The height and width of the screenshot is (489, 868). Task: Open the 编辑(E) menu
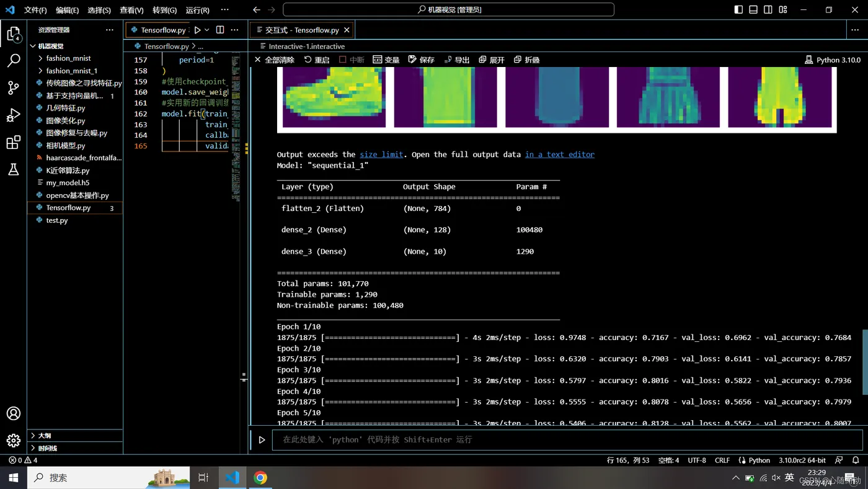[x=67, y=10]
